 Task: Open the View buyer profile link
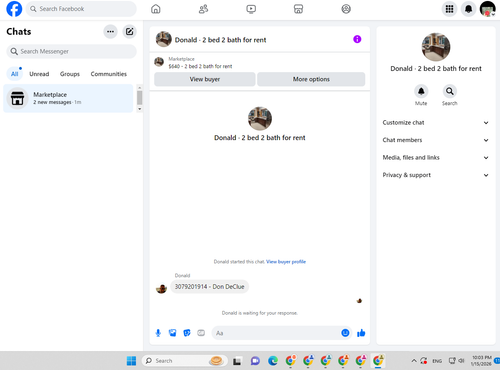(x=286, y=262)
